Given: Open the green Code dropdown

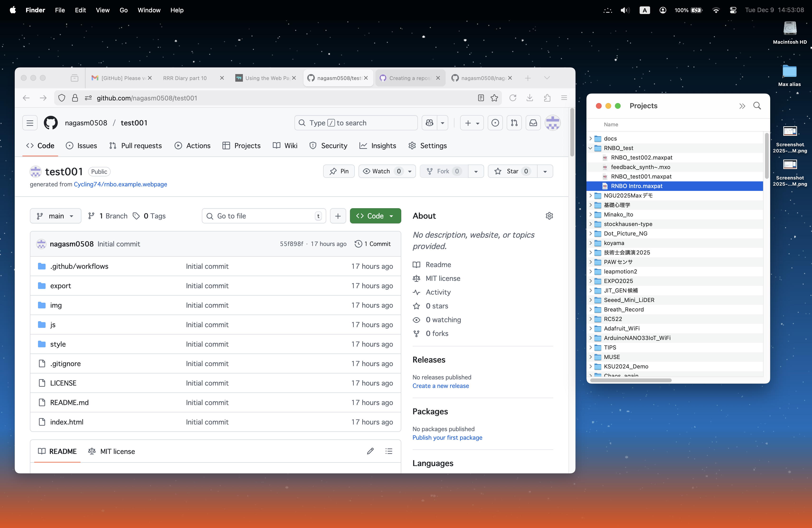Looking at the screenshot, I should pyautogui.click(x=375, y=216).
